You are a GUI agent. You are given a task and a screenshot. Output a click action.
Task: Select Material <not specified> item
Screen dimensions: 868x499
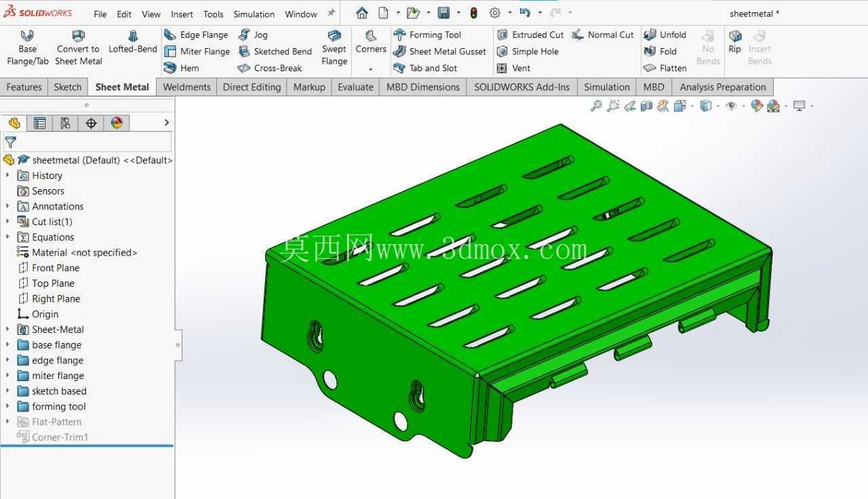(77, 252)
